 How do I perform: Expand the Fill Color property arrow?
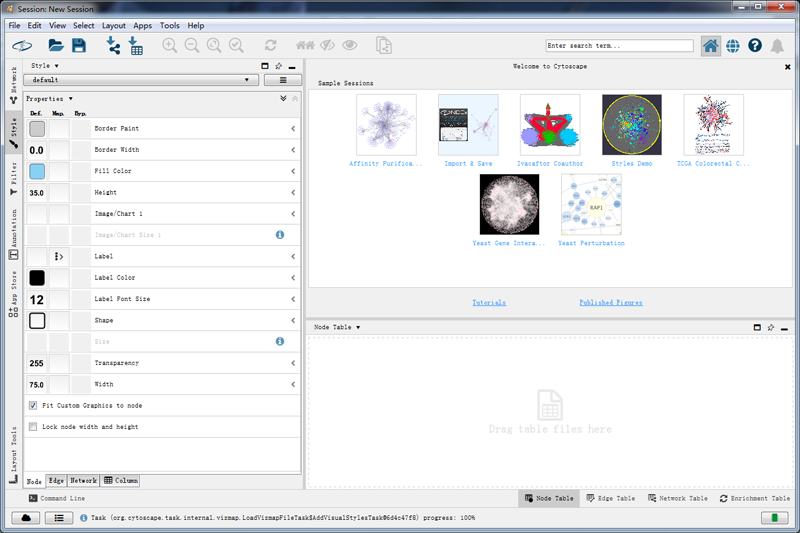coord(293,171)
